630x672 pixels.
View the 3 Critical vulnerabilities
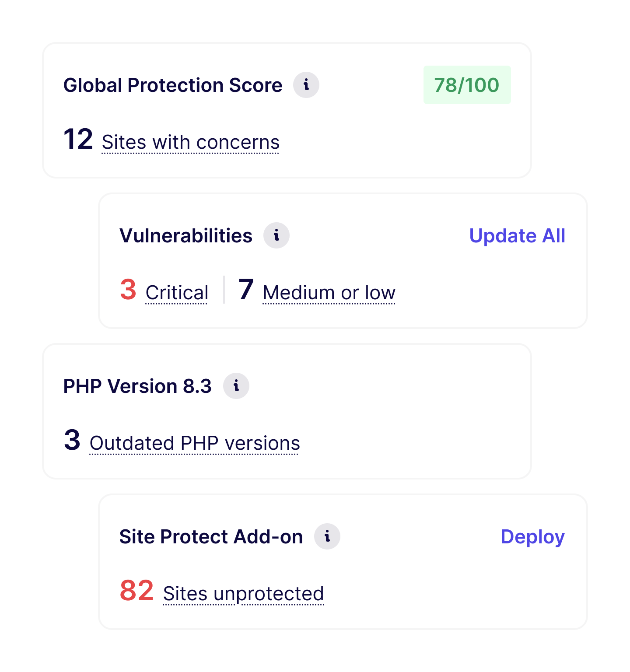coord(177,291)
